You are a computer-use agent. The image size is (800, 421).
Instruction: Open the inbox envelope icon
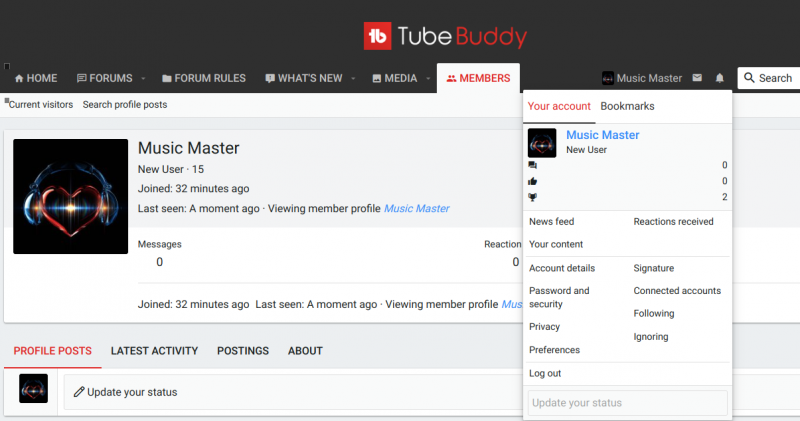[697, 78]
